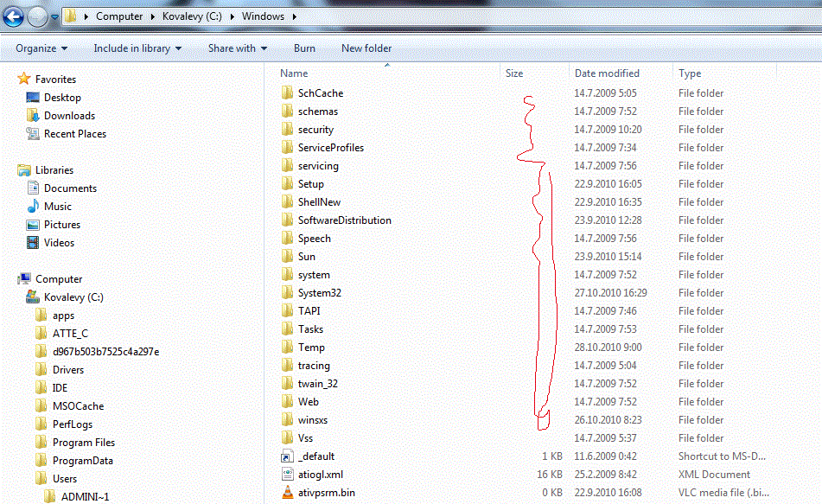Click Kovalevy (C:) in the address breadcrumb
Image resolution: width=822 pixels, height=504 pixels.
(192, 16)
